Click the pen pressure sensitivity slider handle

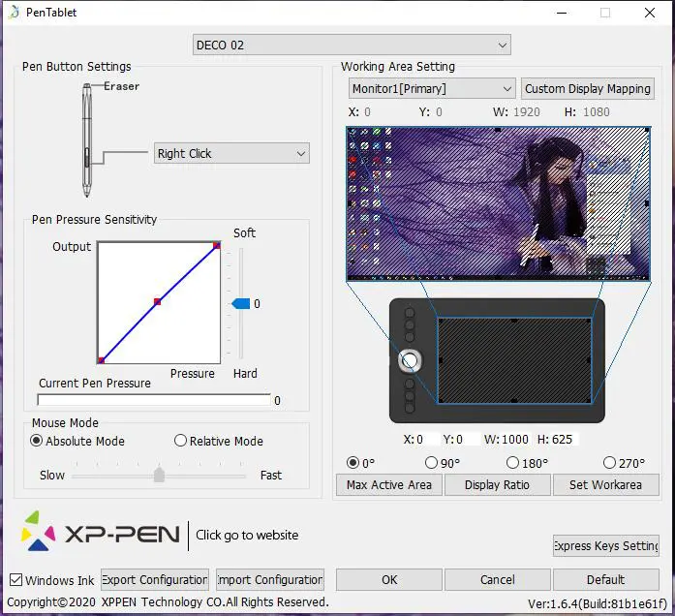[240, 304]
